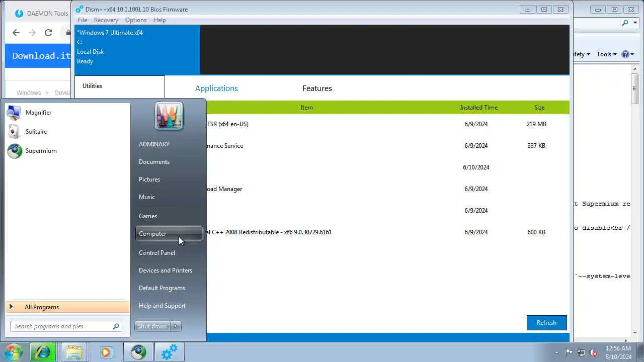Sort the list by Item column header

(x=306, y=108)
